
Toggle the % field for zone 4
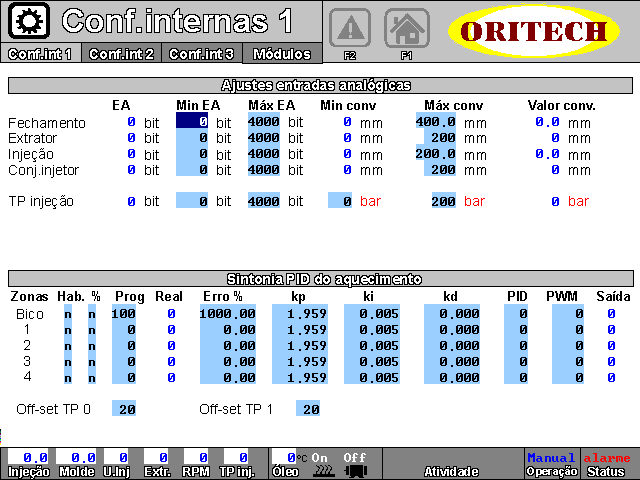pos(92,378)
